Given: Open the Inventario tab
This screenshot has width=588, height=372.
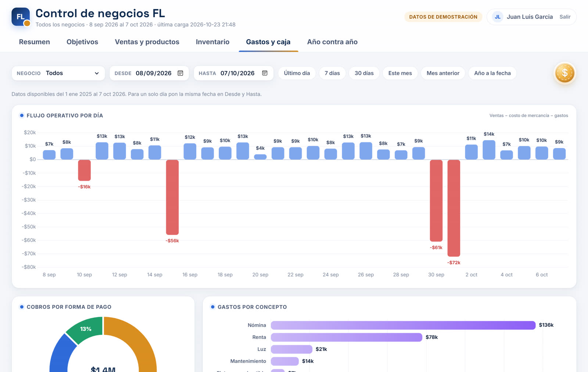Looking at the screenshot, I should 212,42.
